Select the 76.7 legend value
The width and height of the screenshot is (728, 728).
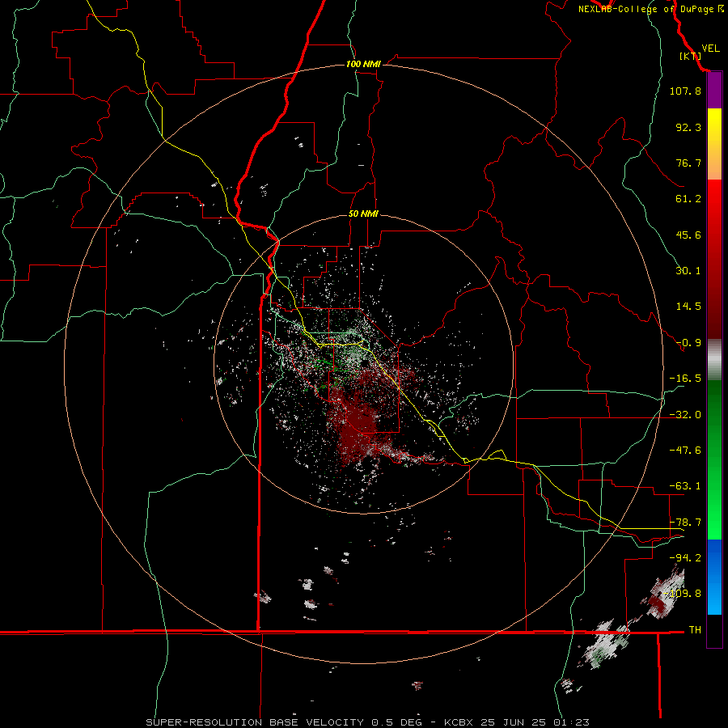click(688, 163)
